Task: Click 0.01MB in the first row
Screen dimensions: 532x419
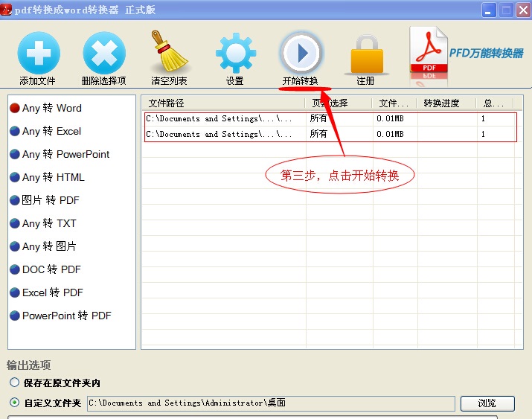Action: (x=390, y=118)
